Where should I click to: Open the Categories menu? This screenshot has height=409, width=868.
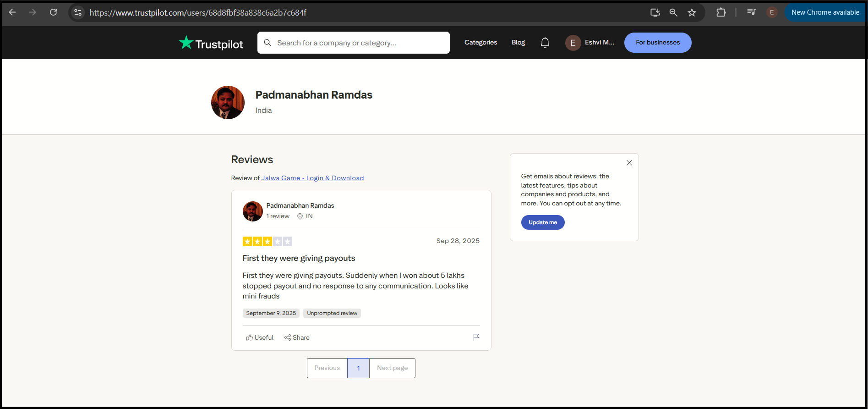click(x=480, y=43)
